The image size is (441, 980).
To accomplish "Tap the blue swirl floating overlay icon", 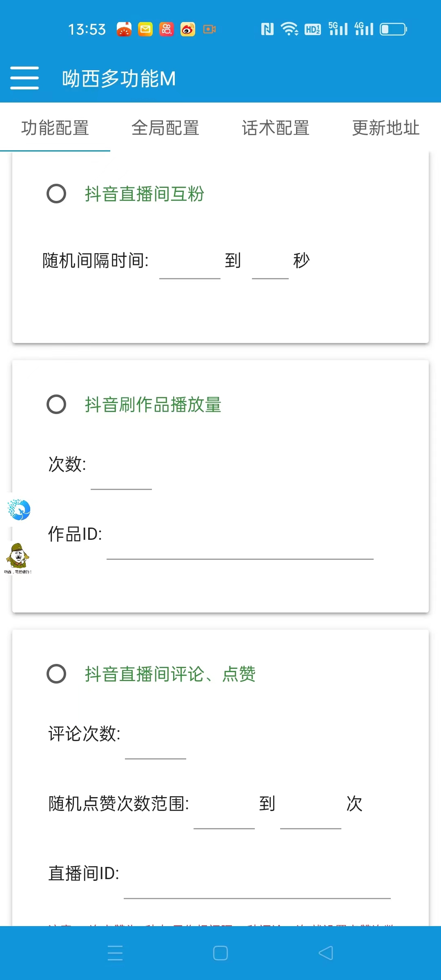I will 18,509.
